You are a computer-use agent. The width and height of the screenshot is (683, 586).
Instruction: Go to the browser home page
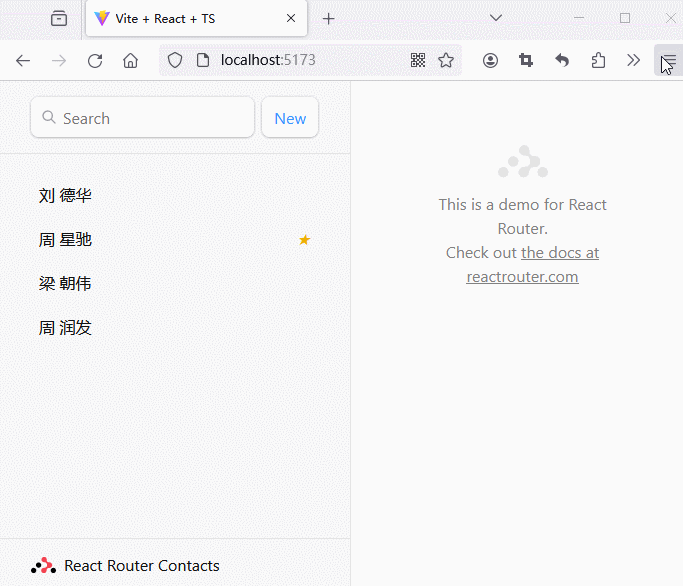(x=130, y=60)
